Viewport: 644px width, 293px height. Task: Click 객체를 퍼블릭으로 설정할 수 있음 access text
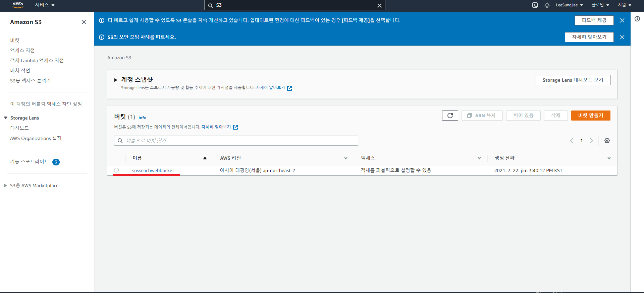coord(396,170)
